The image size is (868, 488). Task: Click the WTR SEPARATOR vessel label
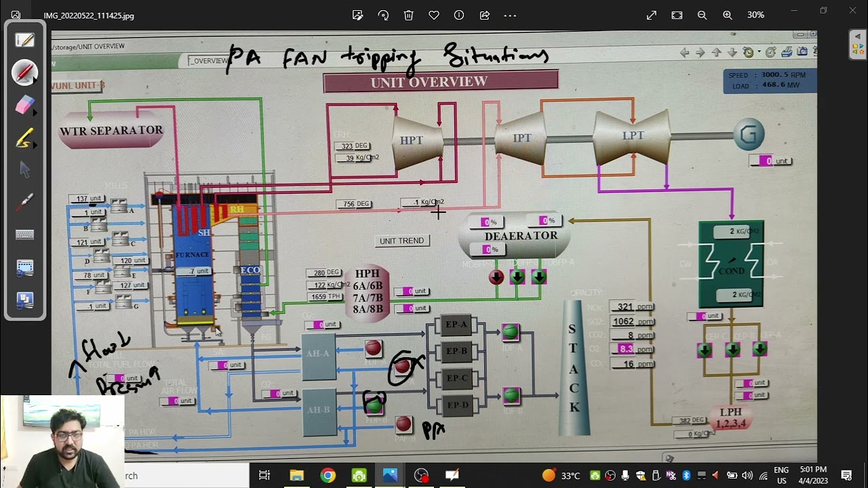tap(111, 130)
